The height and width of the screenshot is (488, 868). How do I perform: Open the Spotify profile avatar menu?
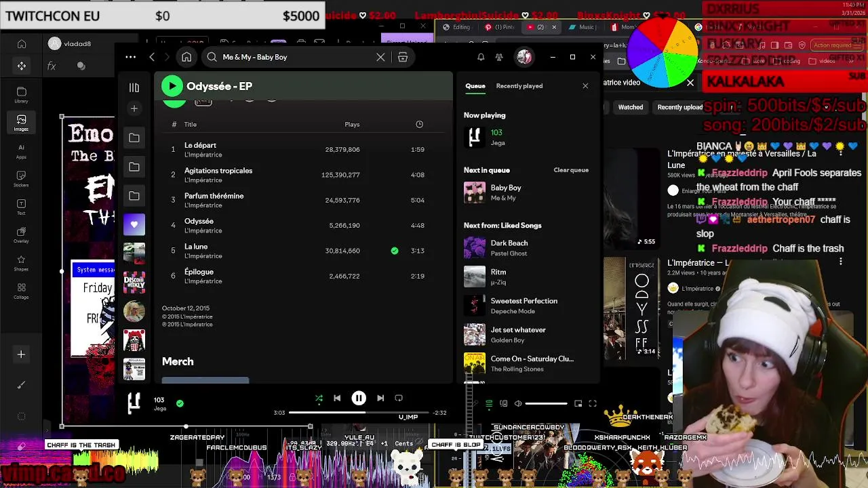(524, 57)
